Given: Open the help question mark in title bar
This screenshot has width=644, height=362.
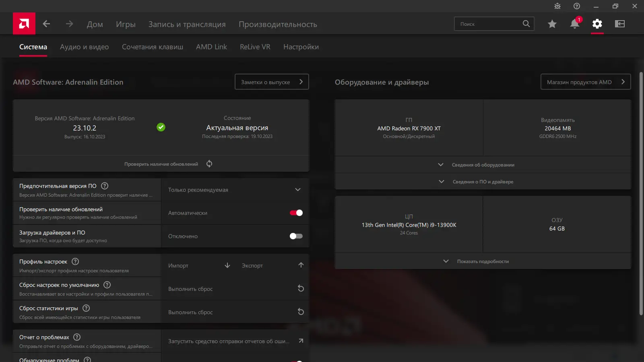Looking at the screenshot, I should click(x=577, y=6).
